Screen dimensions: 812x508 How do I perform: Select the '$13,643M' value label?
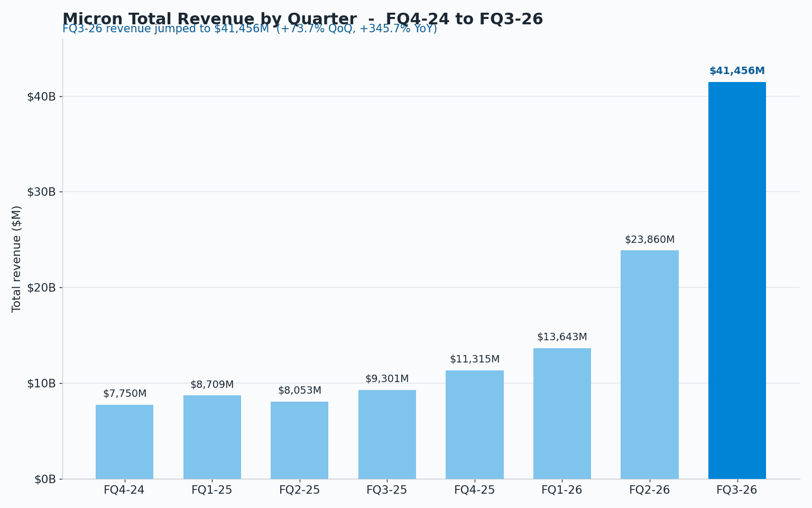coord(562,337)
